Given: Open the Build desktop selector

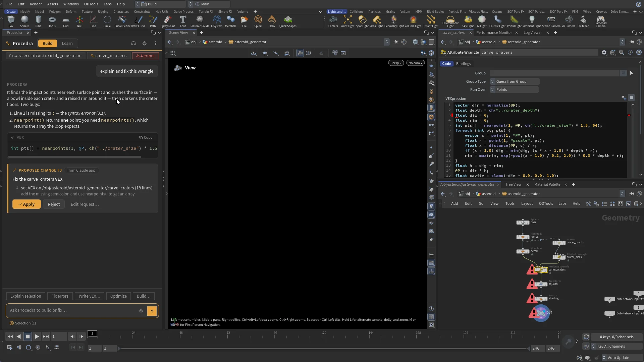Looking at the screenshot, I should tap(160, 4).
